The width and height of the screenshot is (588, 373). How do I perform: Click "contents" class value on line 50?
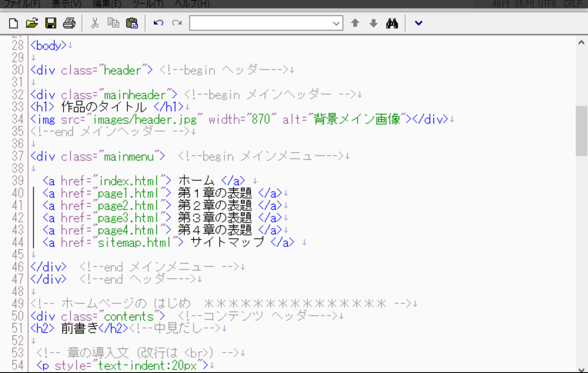[129, 316]
